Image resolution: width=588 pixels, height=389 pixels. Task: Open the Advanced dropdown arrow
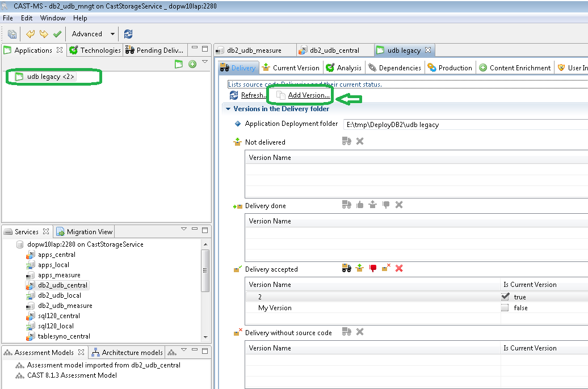tap(112, 34)
